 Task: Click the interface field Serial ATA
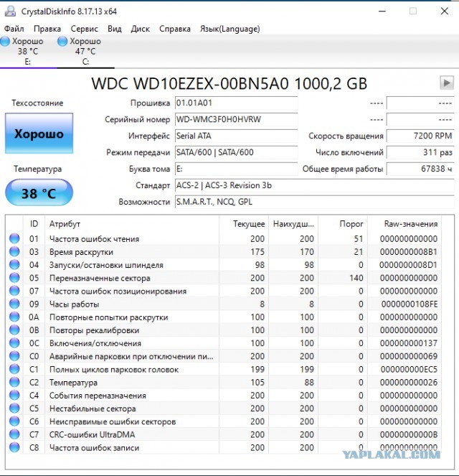pyautogui.click(x=237, y=136)
